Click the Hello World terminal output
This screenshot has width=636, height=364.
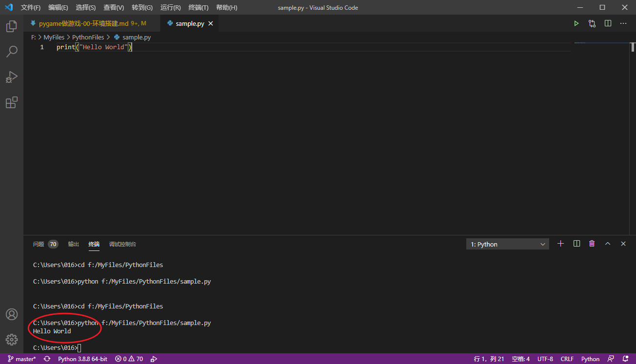pyautogui.click(x=52, y=331)
